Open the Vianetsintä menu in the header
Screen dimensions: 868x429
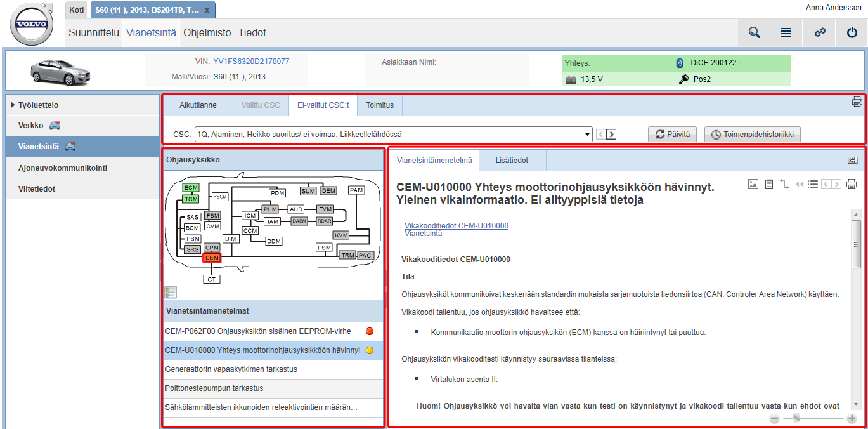(x=151, y=32)
